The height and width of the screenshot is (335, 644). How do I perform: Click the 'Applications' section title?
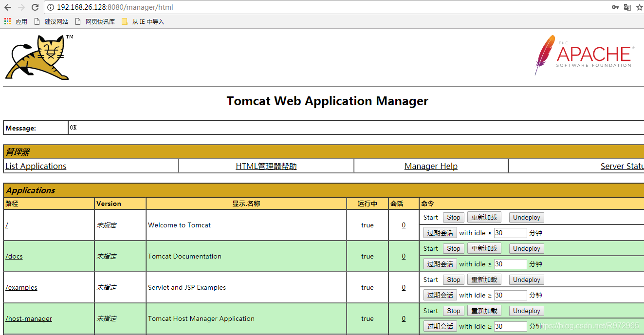pos(31,190)
